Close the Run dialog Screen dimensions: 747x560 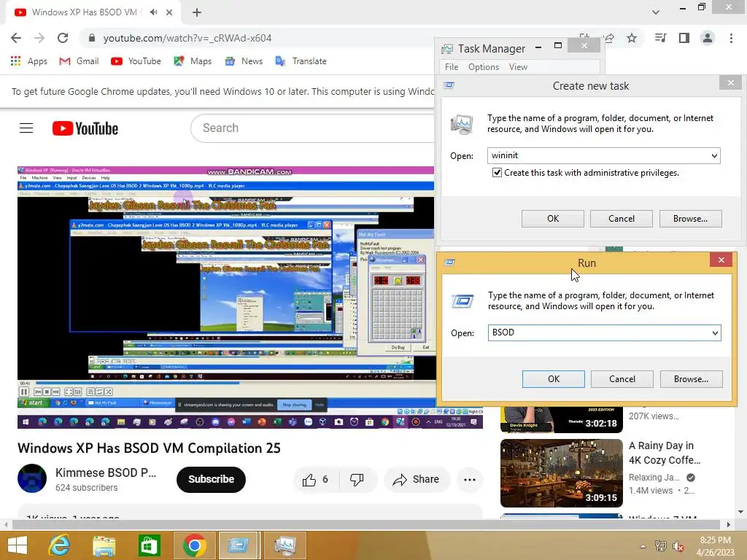pos(721,260)
